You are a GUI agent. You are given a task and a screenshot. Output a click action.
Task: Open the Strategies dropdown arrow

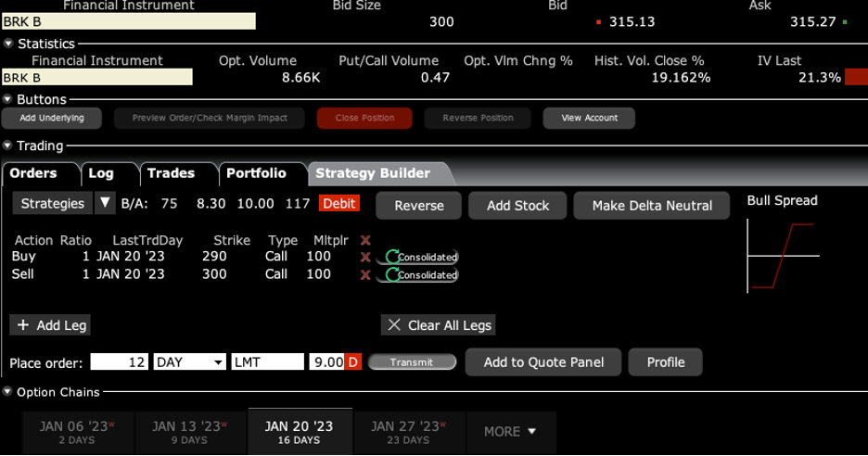(x=105, y=203)
